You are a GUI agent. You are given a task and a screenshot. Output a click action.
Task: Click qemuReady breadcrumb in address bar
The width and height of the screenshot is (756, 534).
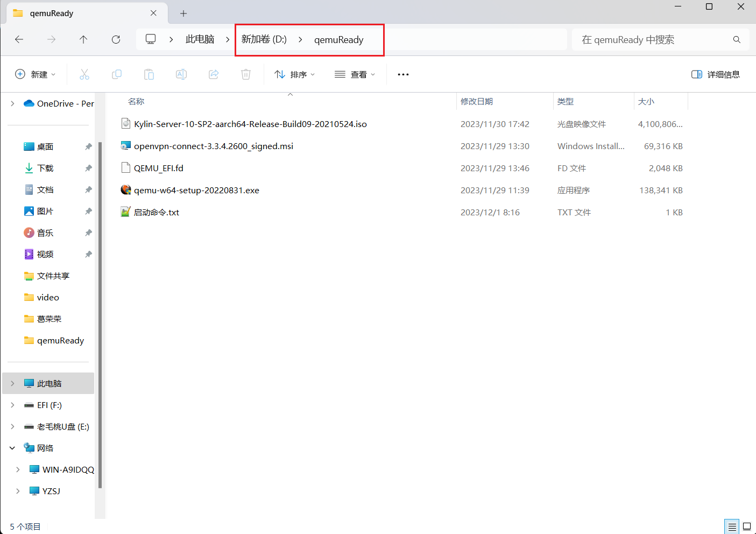pos(339,40)
